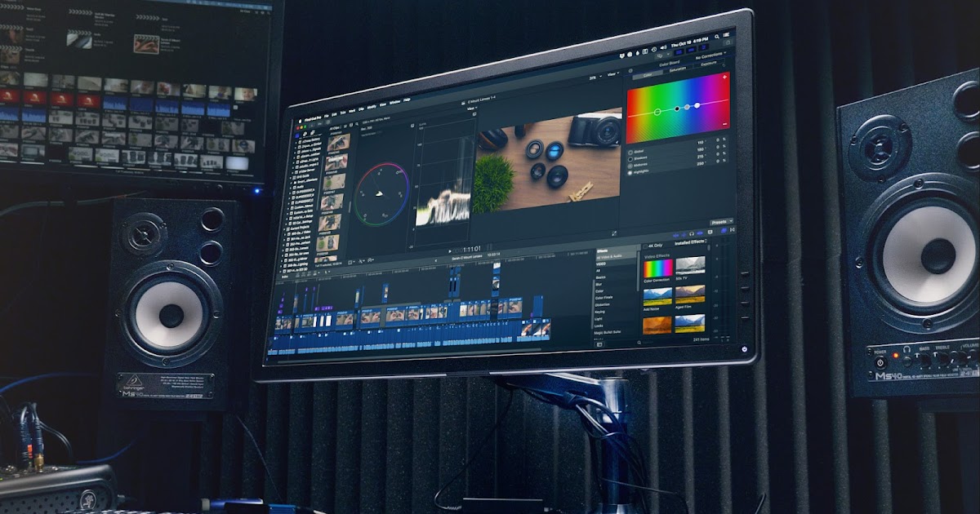
Task: Switch to the Exposure tab
Action: [708, 64]
